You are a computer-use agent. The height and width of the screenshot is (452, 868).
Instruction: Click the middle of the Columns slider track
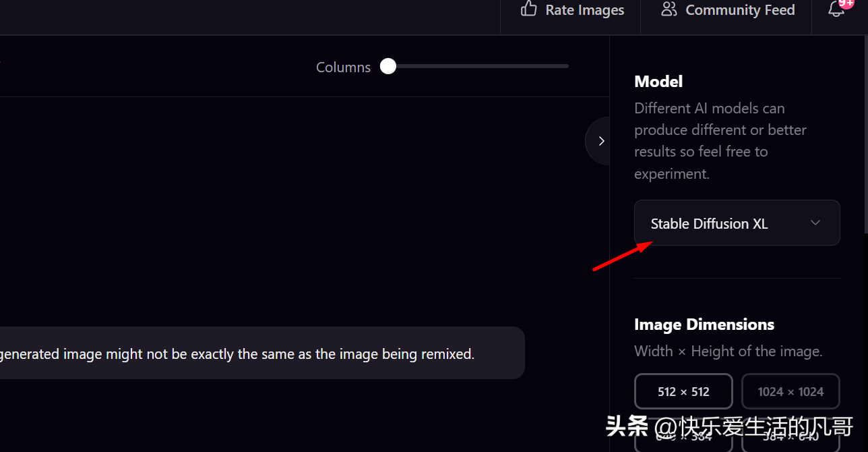pos(478,66)
